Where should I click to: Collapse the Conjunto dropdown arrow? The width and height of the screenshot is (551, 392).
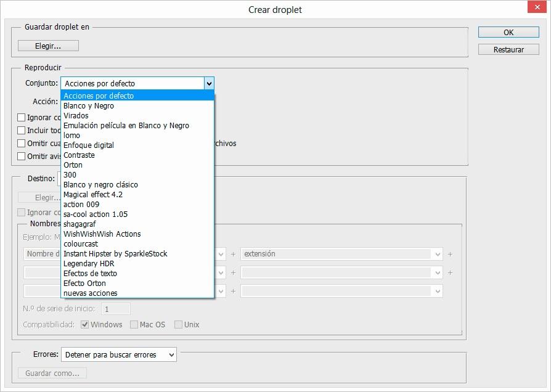pyautogui.click(x=209, y=83)
